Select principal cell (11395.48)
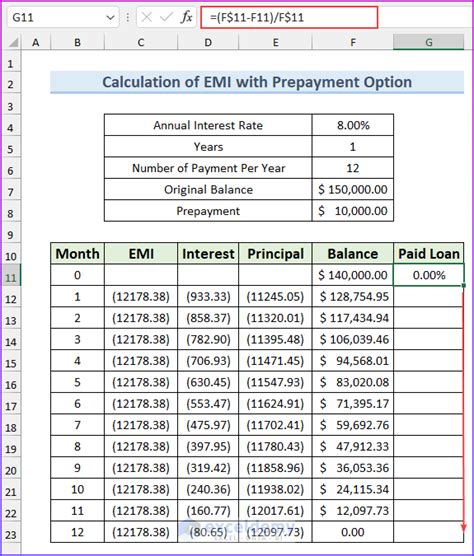 click(275, 339)
